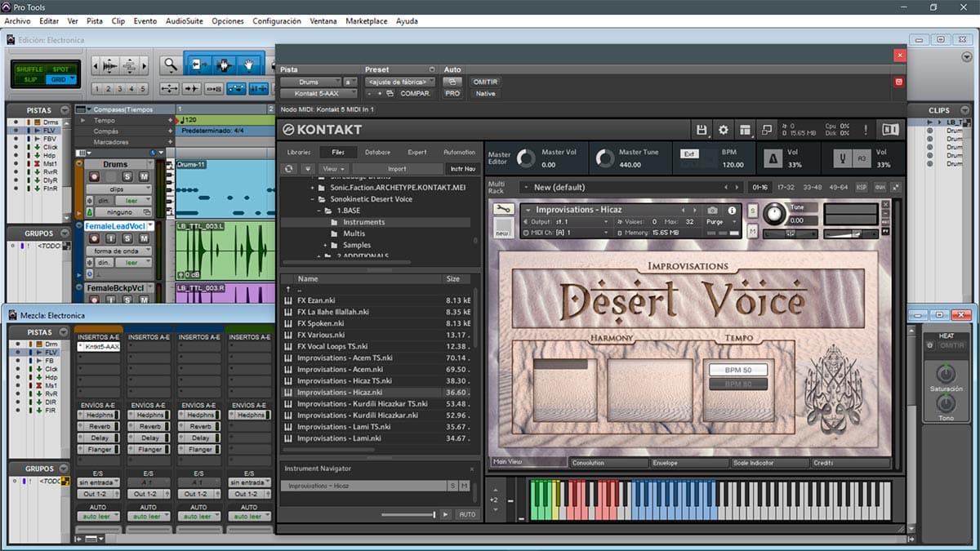Show instrument info circle icon
The image size is (980, 551).
pyautogui.click(x=732, y=211)
